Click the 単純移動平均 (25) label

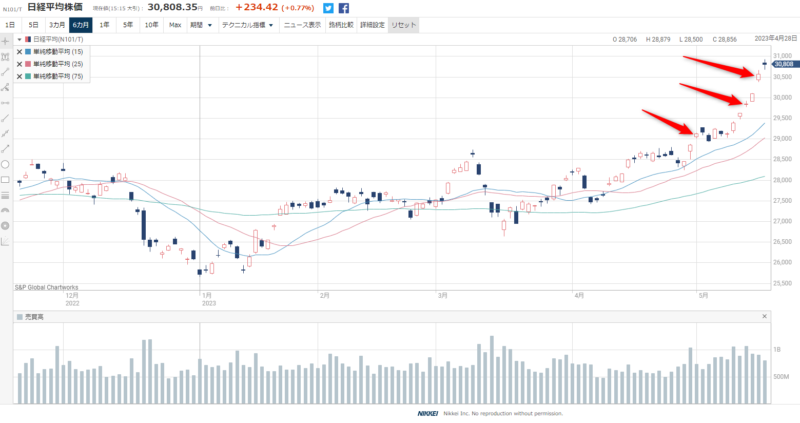click(58, 64)
